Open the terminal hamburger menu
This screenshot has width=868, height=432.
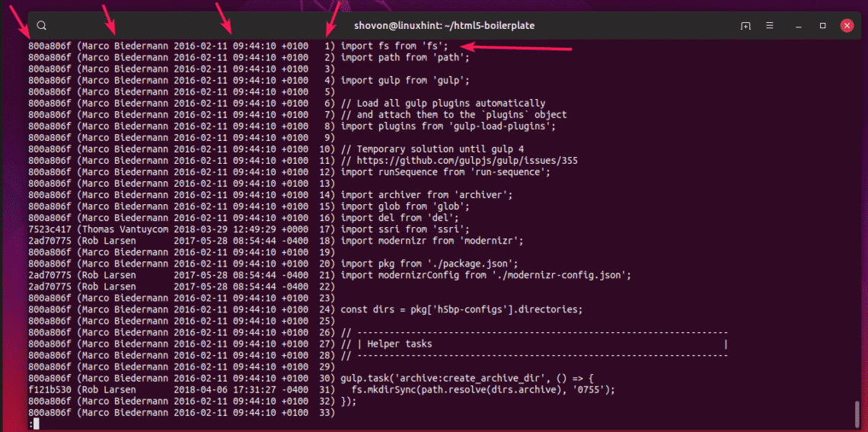click(770, 25)
